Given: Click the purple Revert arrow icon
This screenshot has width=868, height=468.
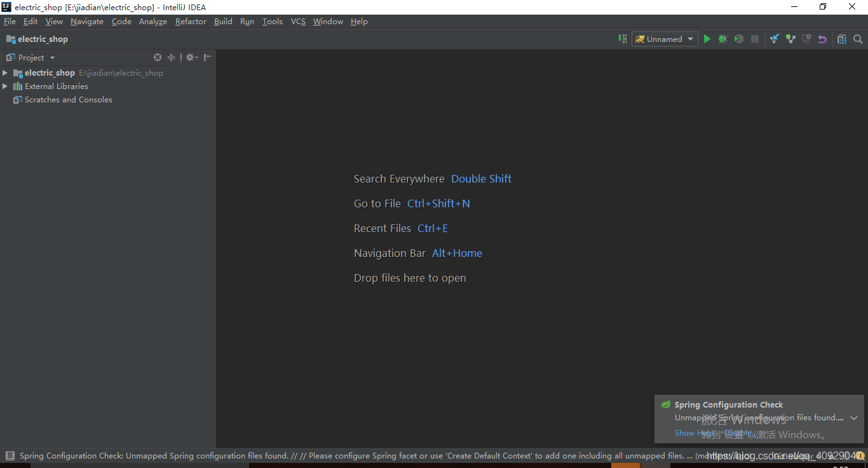Looking at the screenshot, I should tap(822, 39).
